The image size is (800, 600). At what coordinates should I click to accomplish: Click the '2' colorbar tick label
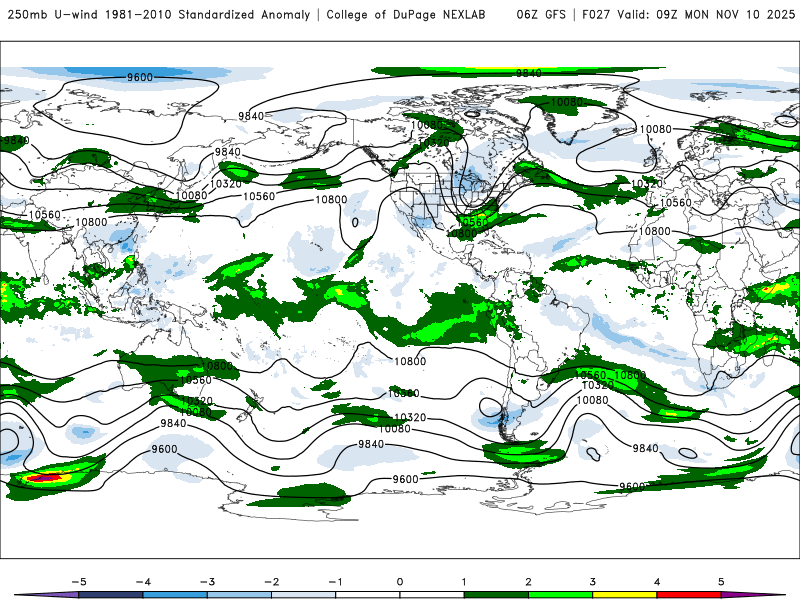(528, 582)
